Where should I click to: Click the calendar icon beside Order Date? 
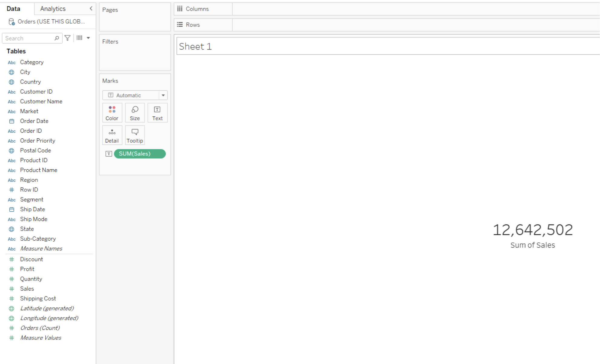(11, 121)
